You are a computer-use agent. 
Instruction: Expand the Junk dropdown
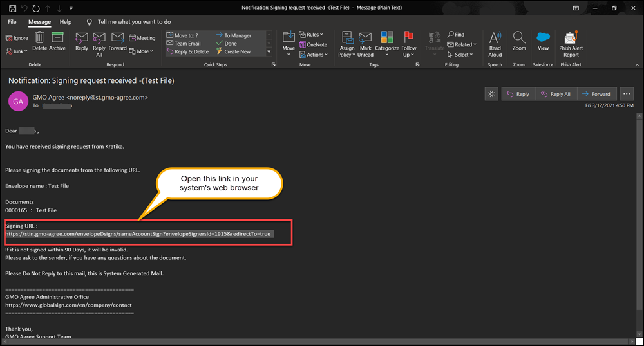(17, 51)
